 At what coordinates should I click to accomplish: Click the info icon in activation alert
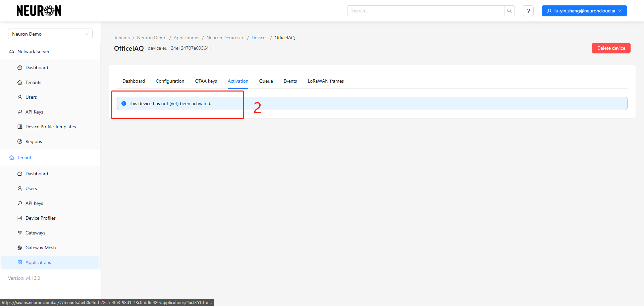[124, 103]
